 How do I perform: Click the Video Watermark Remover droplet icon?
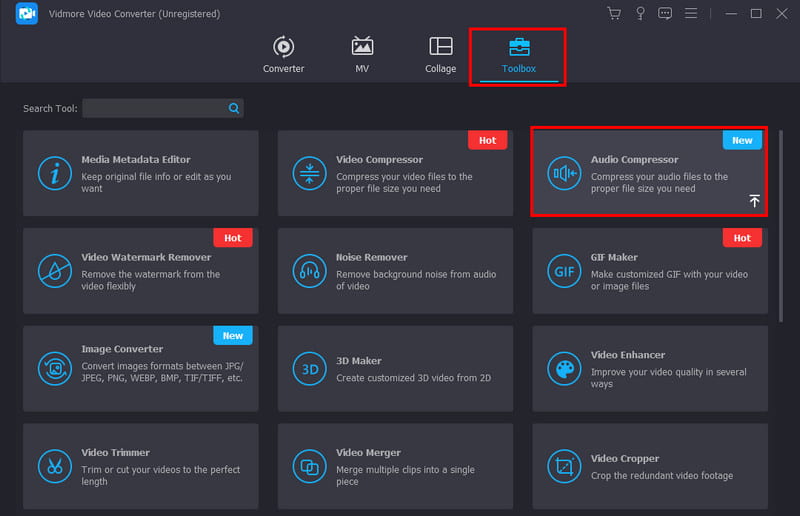(x=55, y=270)
